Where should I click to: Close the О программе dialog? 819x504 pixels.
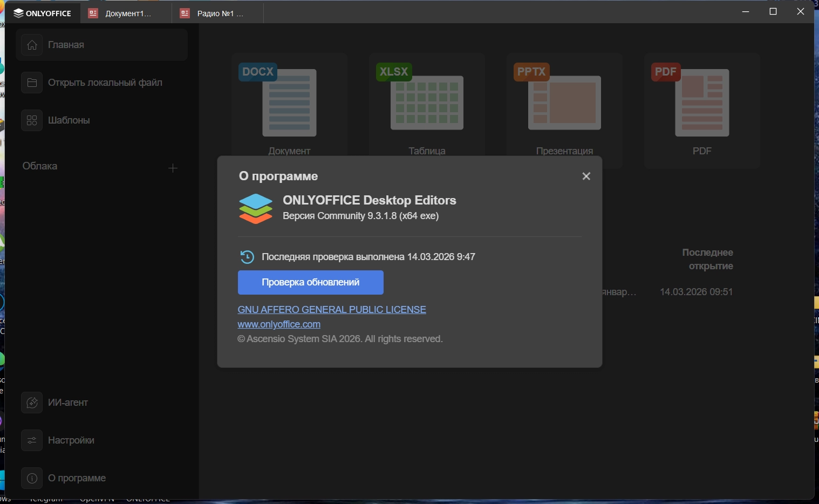586,176
